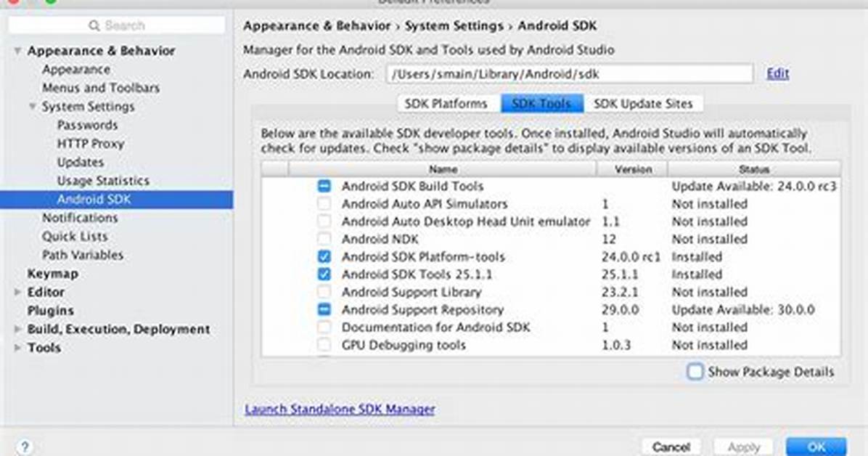Select Passwords under System Settings
Image resolution: width=868 pixels, height=456 pixels.
(x=88, y=125)
